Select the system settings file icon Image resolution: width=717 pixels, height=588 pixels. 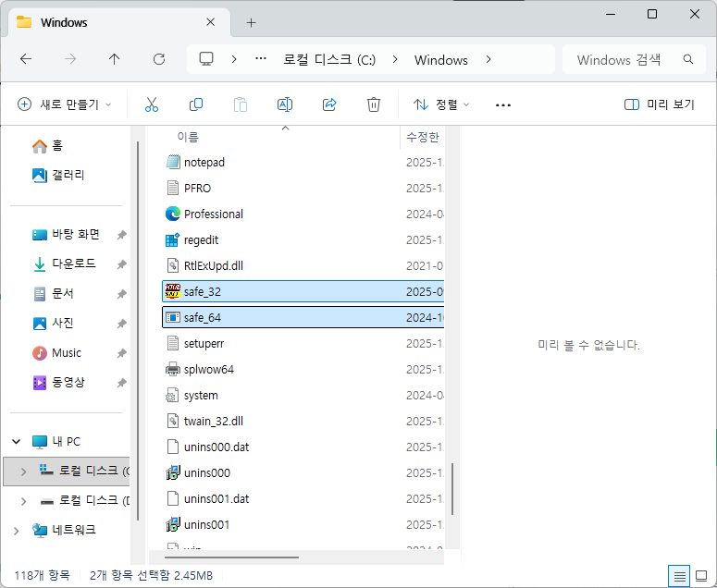(173, 395)
